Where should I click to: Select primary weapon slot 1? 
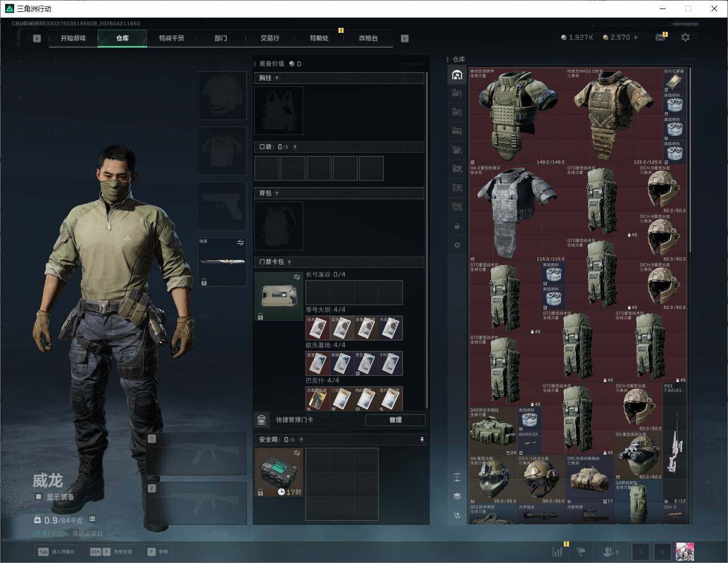pos(196,454)
